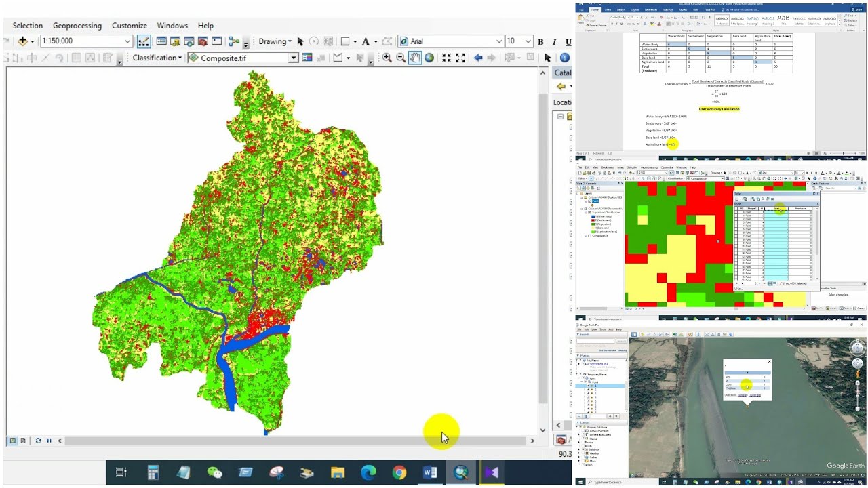
Task: Zoom to full extent globe
Action: (429, 58)
